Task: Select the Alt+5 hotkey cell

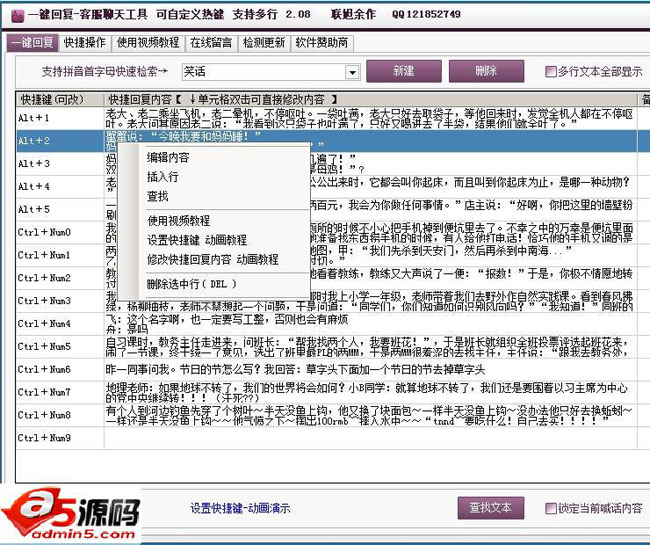Action: pyautogui.click(x=60, y=209)
